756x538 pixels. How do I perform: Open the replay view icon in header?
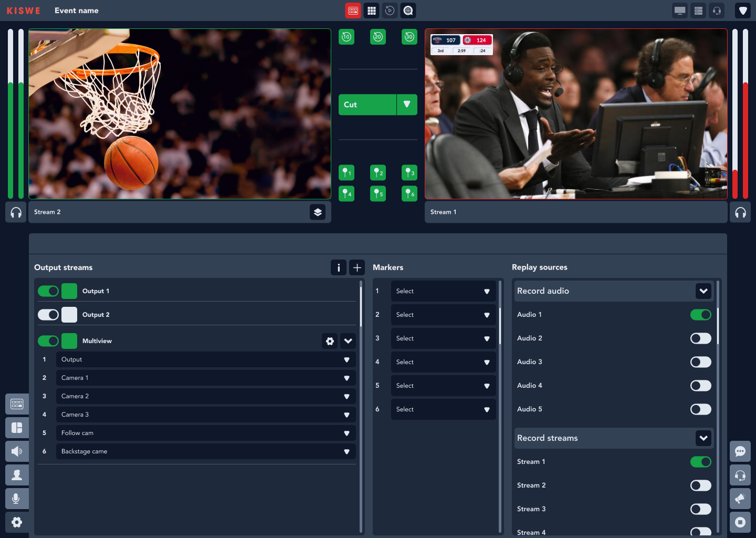[390, 11]
